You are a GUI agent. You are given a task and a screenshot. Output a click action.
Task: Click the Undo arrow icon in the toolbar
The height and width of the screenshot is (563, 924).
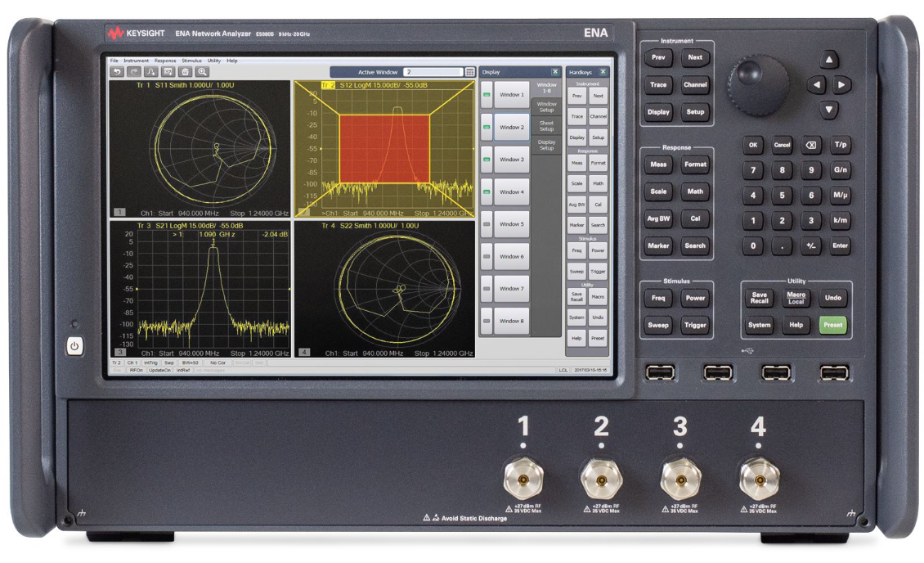(x=118, y=72)
